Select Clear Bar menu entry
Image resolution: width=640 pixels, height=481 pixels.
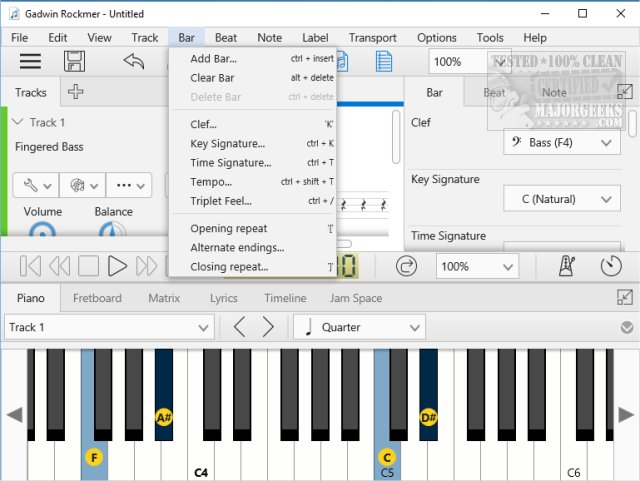[253, 78]
